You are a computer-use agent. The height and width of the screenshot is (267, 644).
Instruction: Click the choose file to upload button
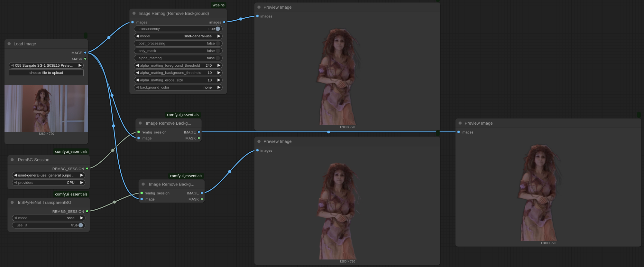46,73
